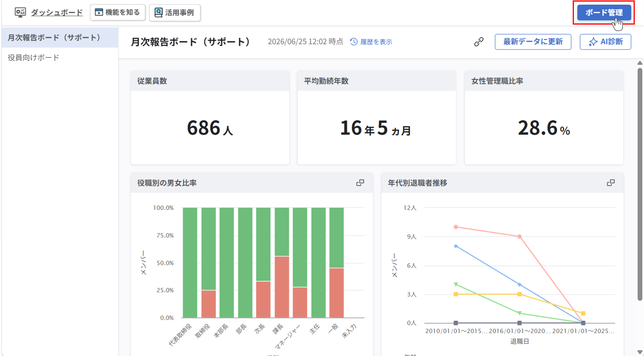644x356 pixels.
Task: Click the 一般 bar's green segment
Action: [336, 237]
